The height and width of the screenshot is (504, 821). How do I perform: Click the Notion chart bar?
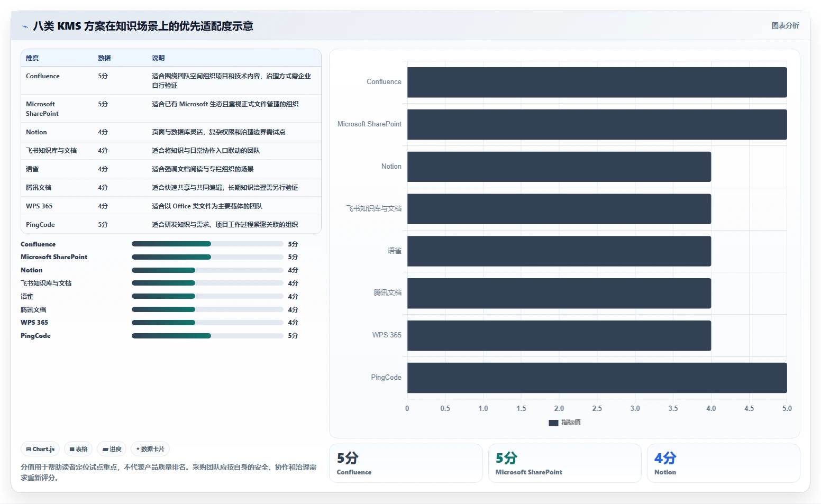pyautogui.click(x=559, y=167)
